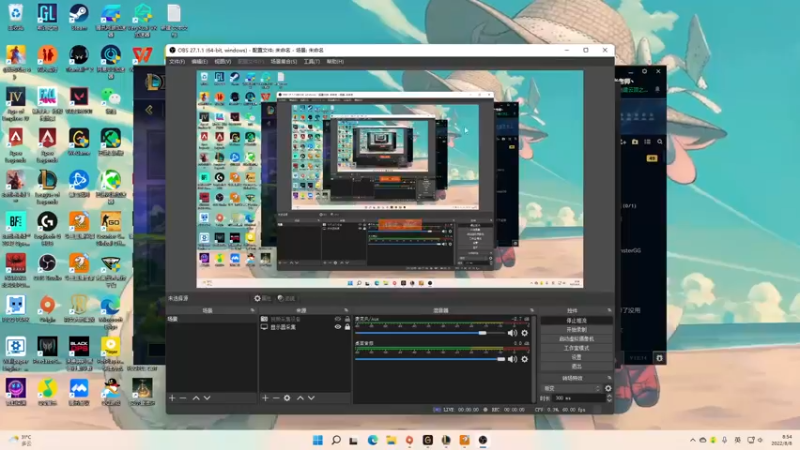Open CS:GO desktop shortcut
Screen dimensions: 800x450
(x=110, y=229)
